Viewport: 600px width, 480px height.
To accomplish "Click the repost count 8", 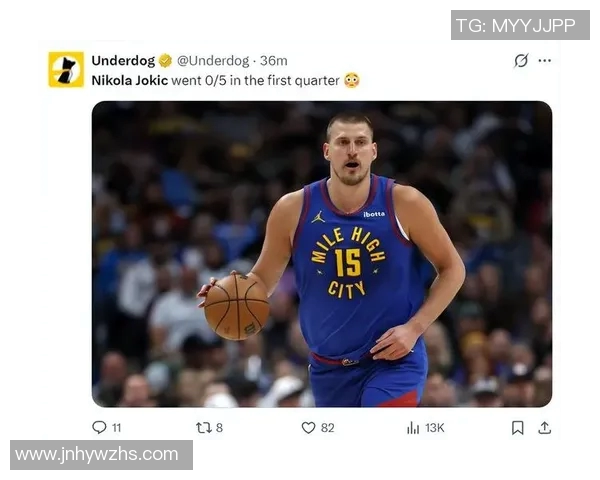I will [x=219, y=428].
